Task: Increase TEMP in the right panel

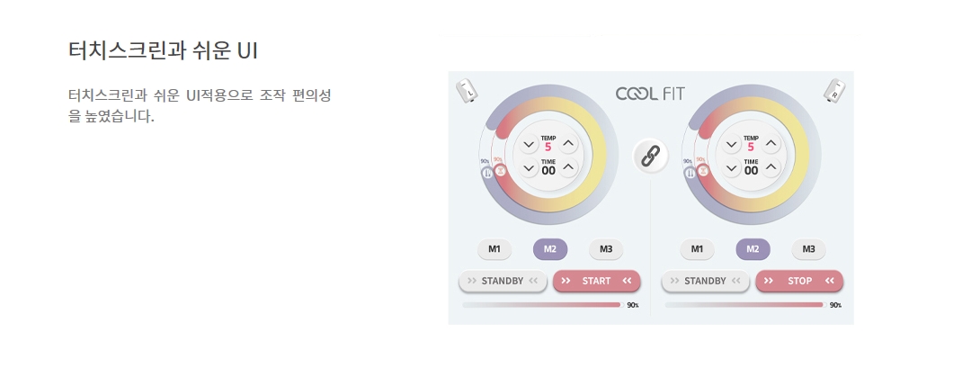Action: click(771, 145)
